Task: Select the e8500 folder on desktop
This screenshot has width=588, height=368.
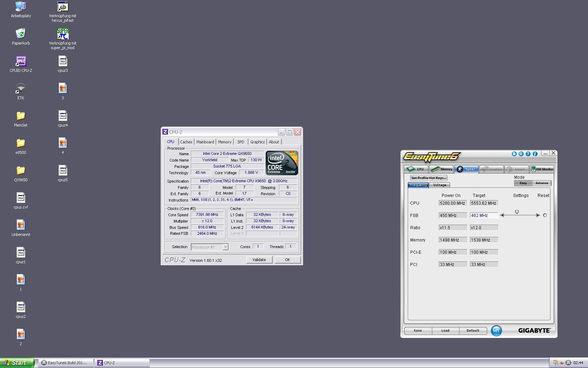Action: 21,146
